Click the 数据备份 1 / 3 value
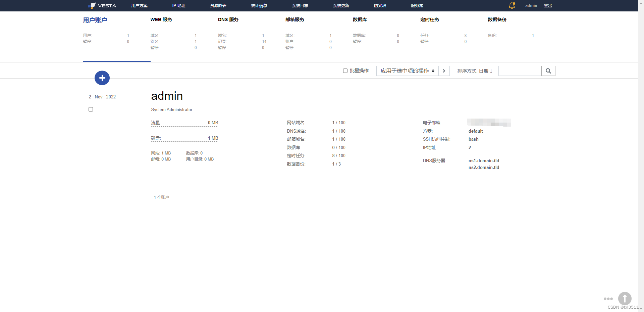Screen dimensions: 644x312 click(x=336, y=164)
